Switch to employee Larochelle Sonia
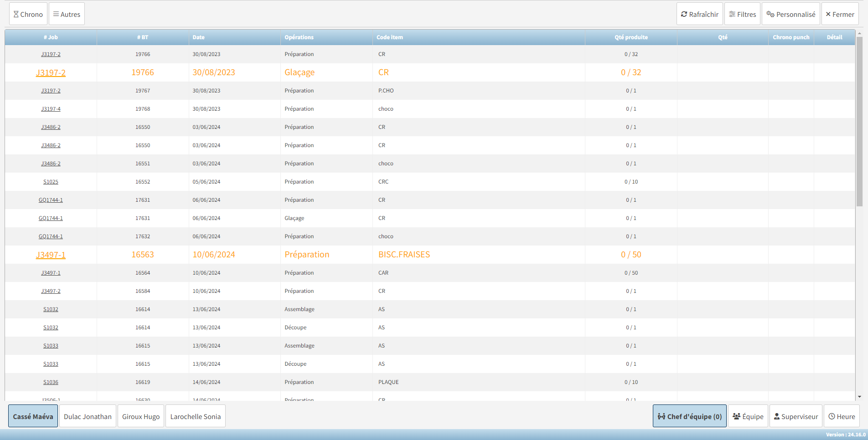Viewport: 868px width, 440px height. coord(195,416)
